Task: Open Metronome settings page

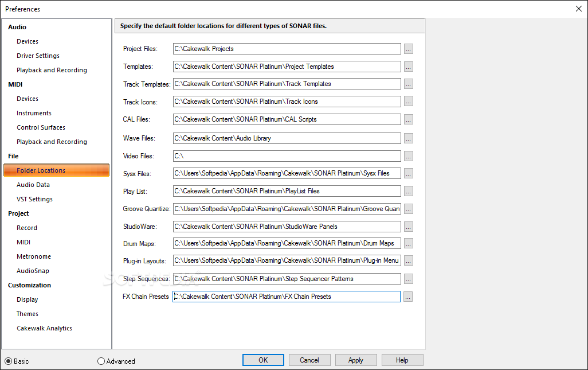Action: click(34, 256)
